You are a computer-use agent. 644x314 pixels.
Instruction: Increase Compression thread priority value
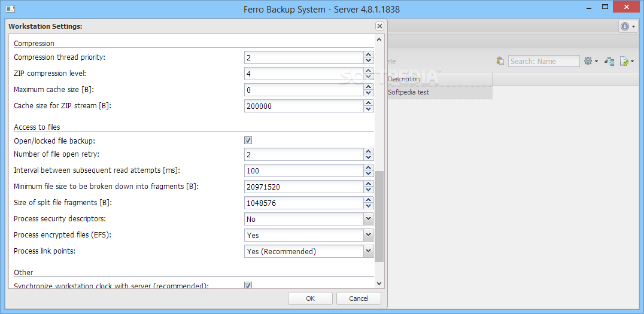click(369, 54)
